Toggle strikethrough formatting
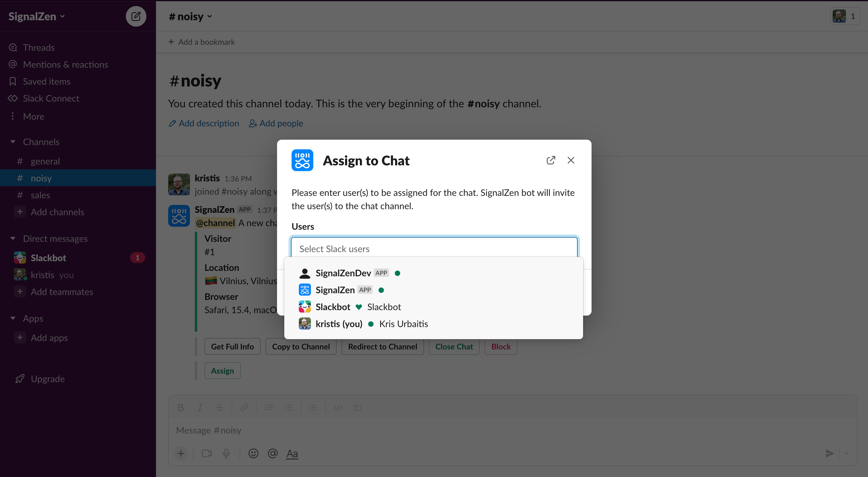This screenshot has height=477, width=868. pos(219,407)
